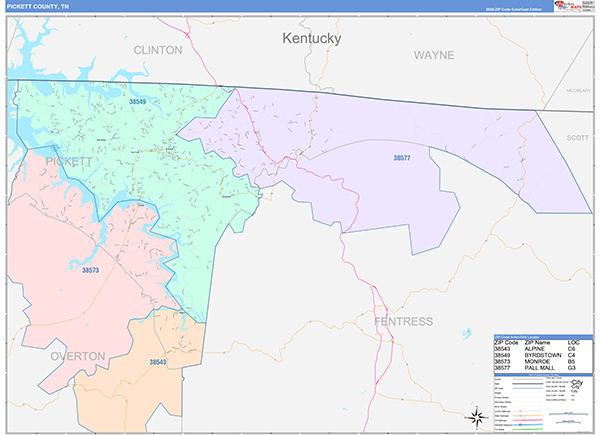Select PALL MALL in the index table

tap(540, 368)
